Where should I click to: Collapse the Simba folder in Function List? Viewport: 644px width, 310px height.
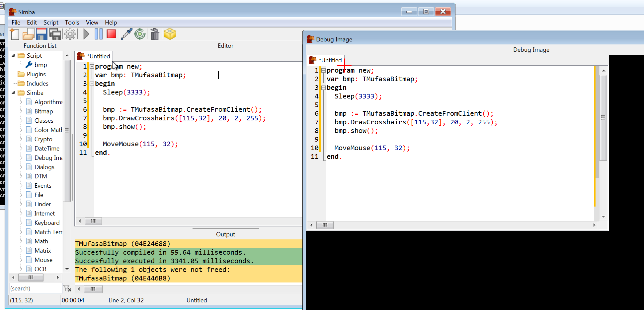point(13,93)
